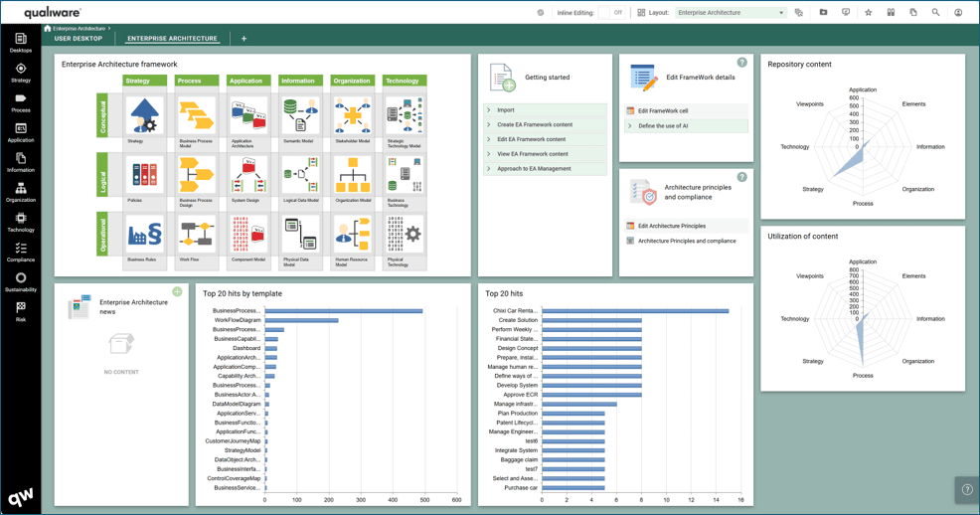The height and width of the screenshot is (515, 980).
Task: Open the Stakeholder Model cell icon
Action: [352, 115]
